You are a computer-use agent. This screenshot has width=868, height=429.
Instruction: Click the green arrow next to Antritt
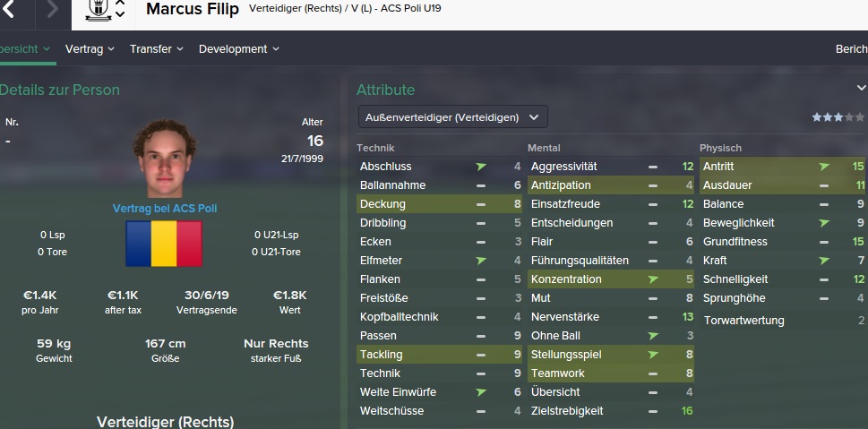(x=824, y=167)
